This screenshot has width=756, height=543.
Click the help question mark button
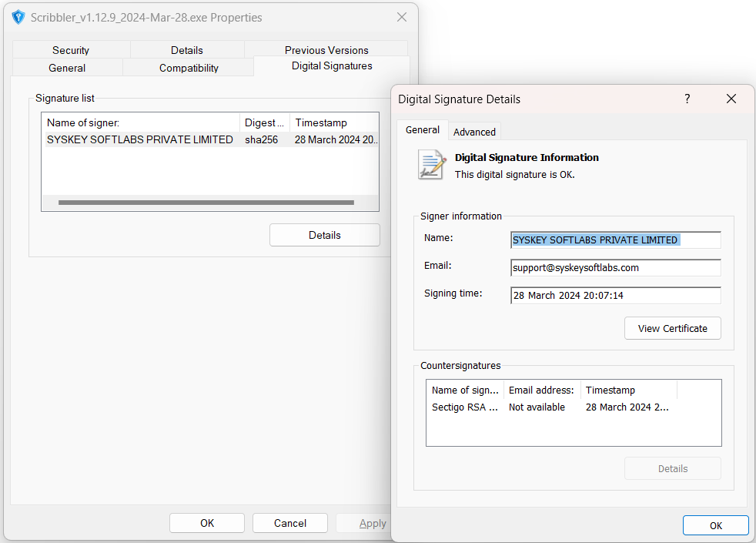pos(687,99)
